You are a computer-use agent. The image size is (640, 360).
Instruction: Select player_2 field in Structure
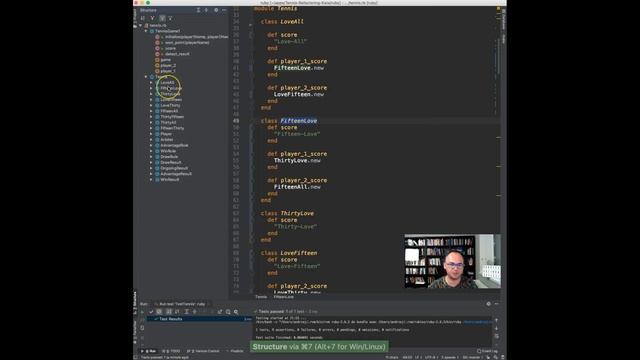tap(168, 65)
